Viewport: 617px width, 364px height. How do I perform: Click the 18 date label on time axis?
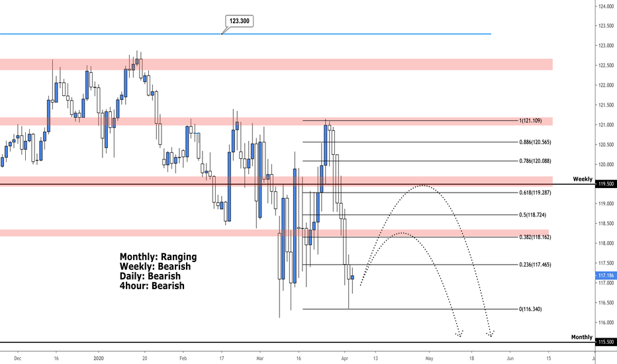[471, 359]
